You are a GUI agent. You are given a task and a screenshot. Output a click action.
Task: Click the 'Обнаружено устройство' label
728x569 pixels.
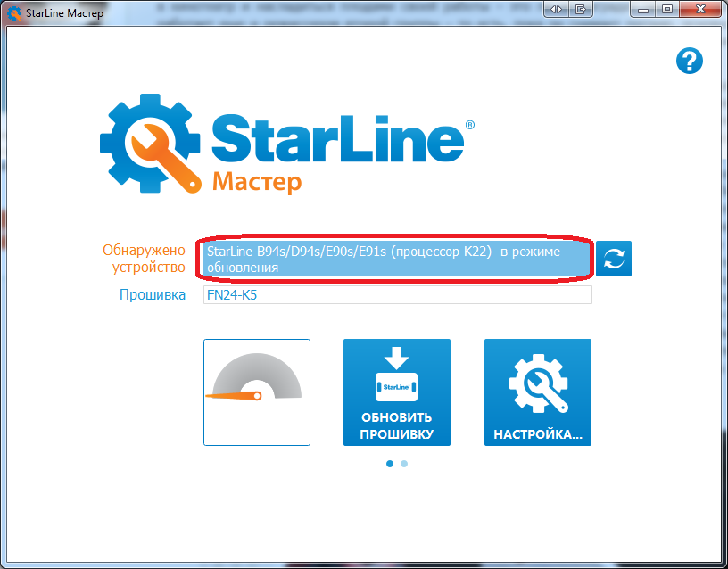(x=144, y=259)
